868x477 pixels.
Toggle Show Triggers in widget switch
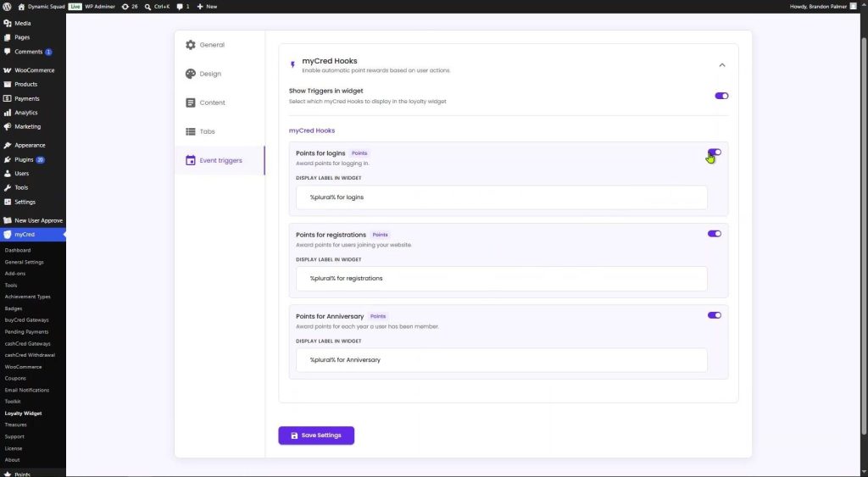pyautogui.click(x=721, y=96)
